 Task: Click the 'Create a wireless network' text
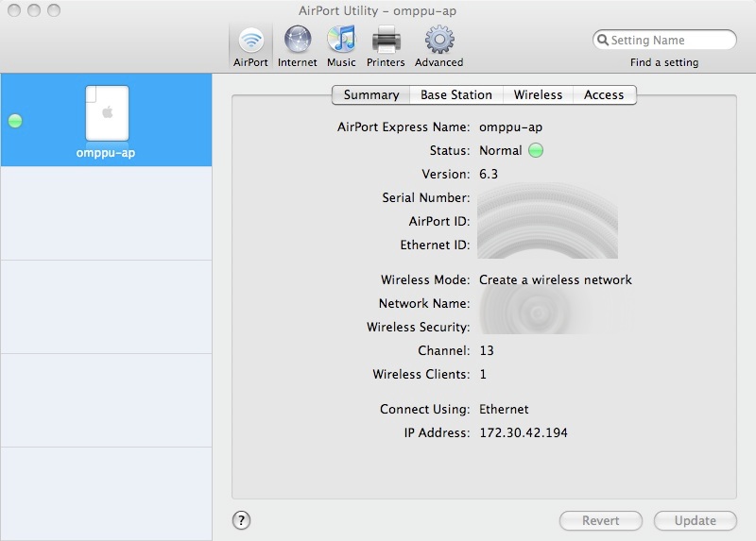coord(556,279)
